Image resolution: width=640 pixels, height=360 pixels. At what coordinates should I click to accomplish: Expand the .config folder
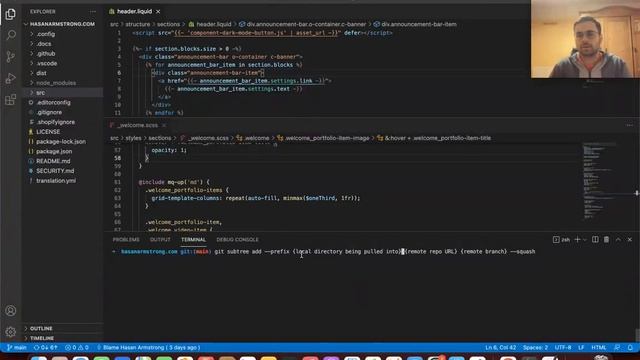click(x=62, y=34)
